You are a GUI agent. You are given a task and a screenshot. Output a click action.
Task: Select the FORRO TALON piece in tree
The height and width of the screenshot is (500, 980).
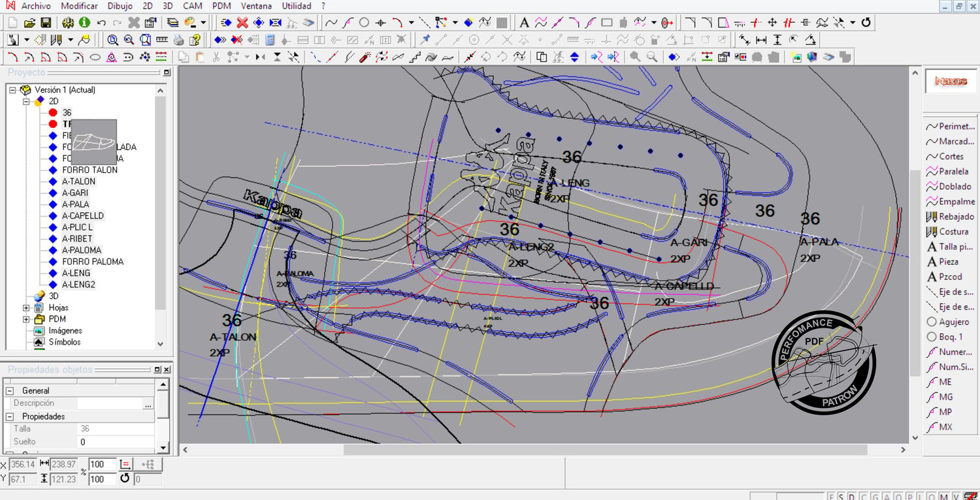click(x=90, y=170)
